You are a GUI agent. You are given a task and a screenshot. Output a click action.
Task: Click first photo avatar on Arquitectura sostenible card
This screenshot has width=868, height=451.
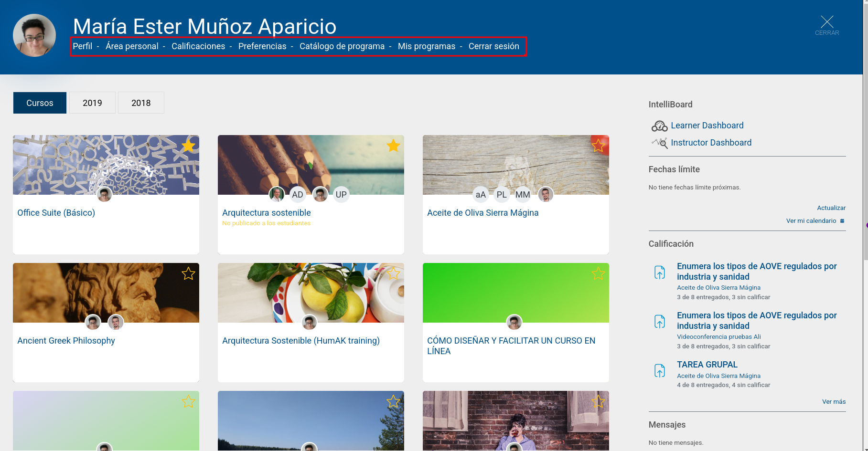coord(277,195)
